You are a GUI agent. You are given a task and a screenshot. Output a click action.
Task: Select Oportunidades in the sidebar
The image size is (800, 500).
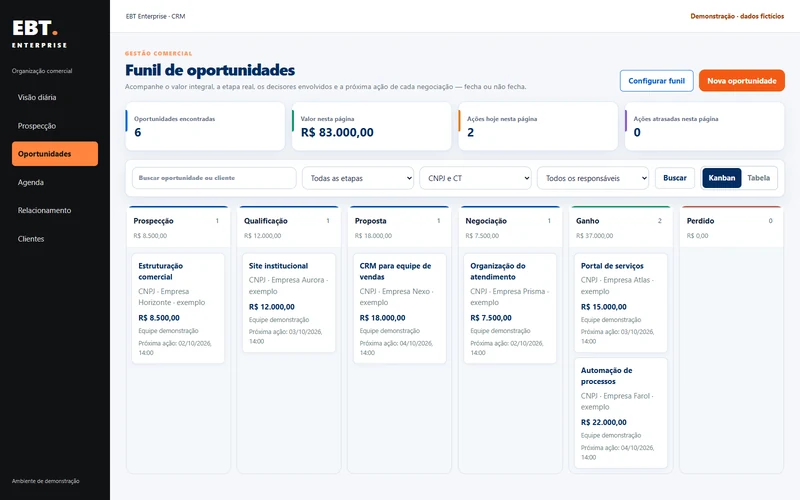coord(55,154)
